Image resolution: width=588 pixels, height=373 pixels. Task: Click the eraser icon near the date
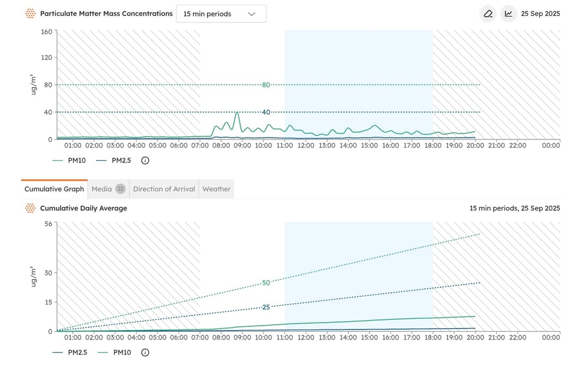[488, 14]
